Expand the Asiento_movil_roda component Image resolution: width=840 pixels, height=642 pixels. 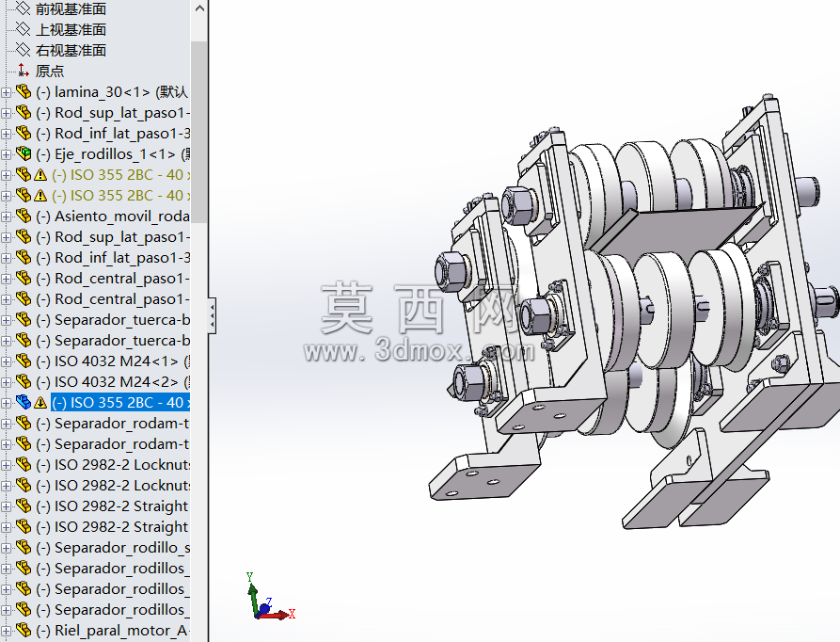click(x=6, y=217)
